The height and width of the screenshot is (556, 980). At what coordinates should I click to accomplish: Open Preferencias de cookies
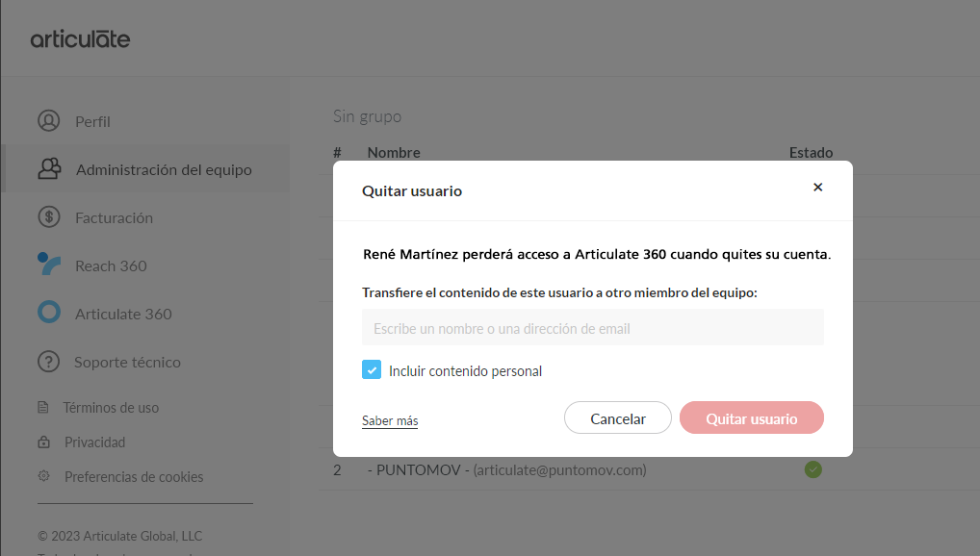coord(134,477)
